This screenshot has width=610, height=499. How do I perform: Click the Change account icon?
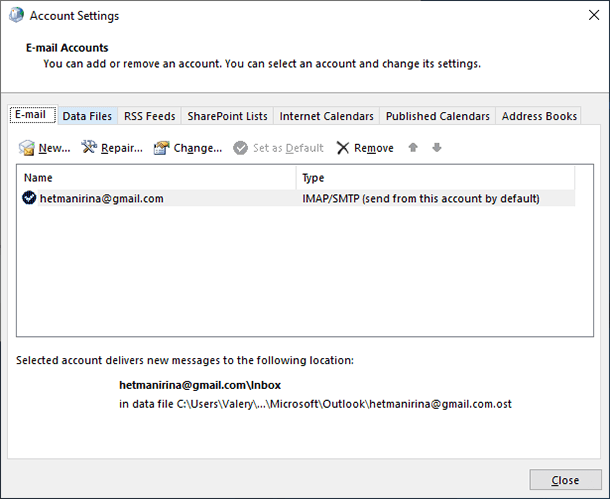tap(161, 148)
